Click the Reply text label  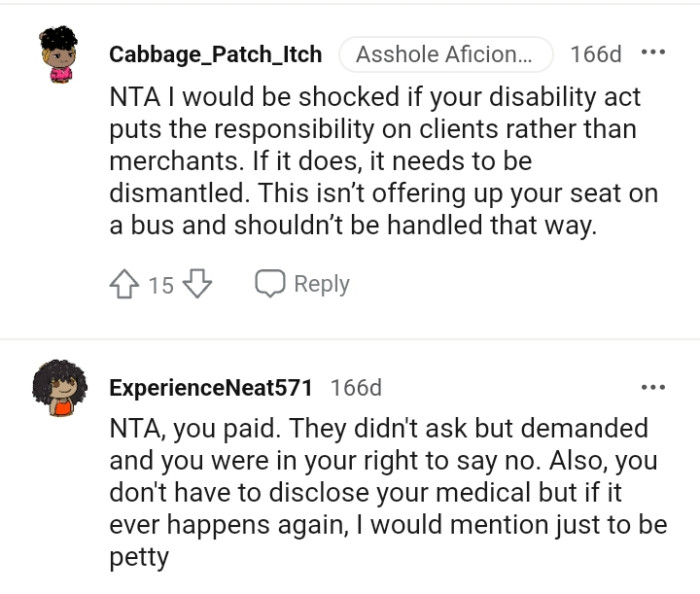tap(321, 284)
